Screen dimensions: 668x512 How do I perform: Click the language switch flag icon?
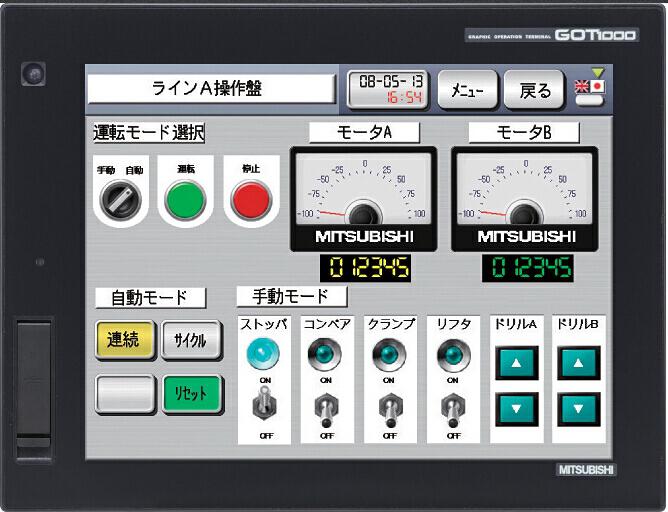587,90
